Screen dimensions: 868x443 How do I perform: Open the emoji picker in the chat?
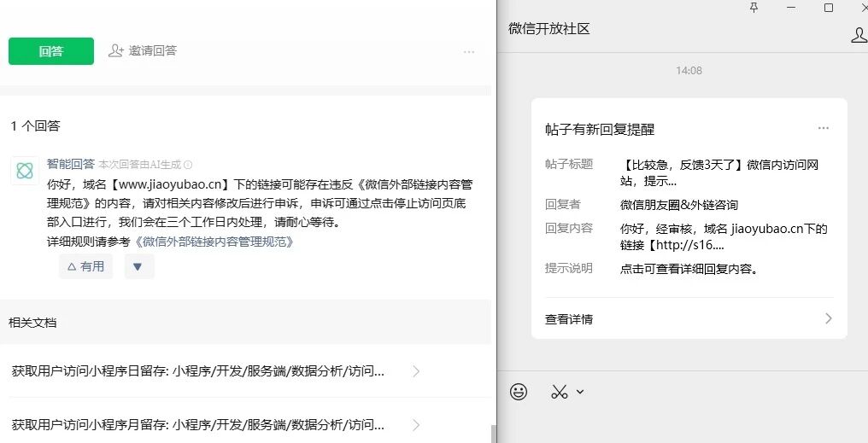pyautogui.click(x=518, y=392)
